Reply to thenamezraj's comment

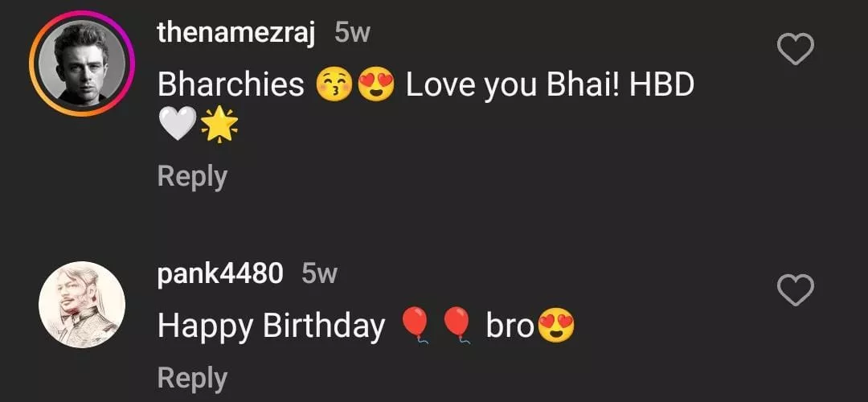click(192, 178)
